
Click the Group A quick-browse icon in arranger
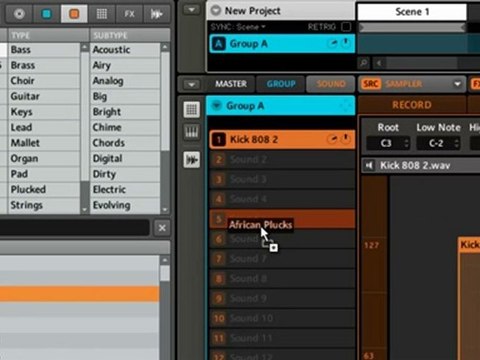pos(332,43)
